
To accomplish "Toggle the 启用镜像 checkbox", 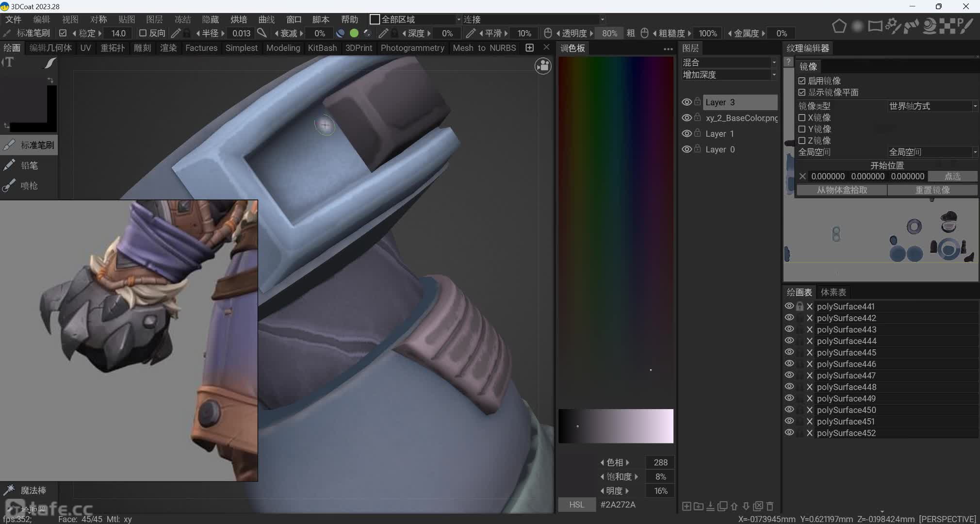I will (802, 81).
